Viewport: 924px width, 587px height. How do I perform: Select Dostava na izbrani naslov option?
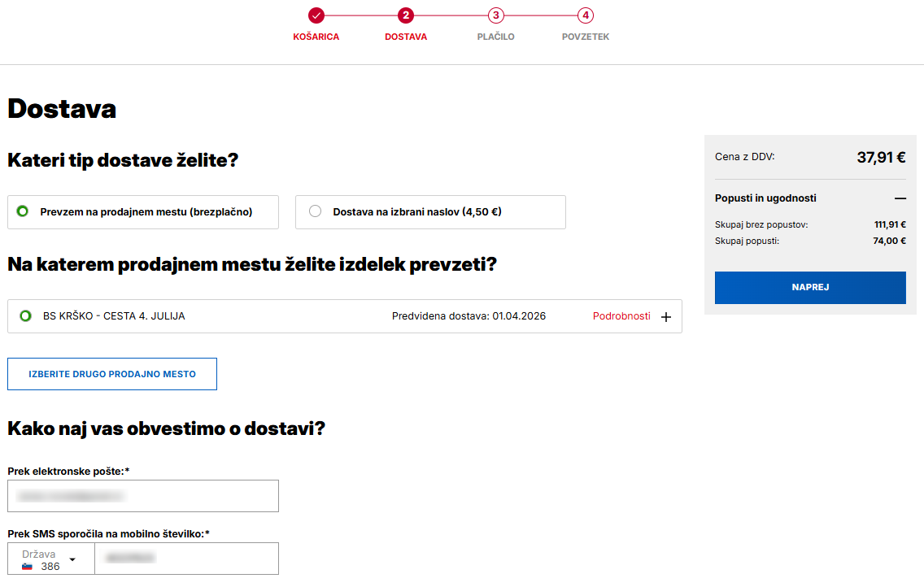315,211
